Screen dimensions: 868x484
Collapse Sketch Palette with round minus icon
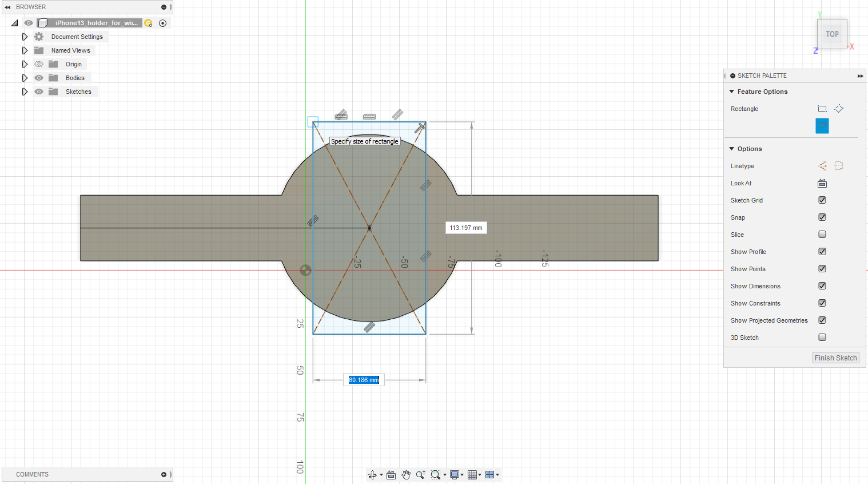click(732, 76)
